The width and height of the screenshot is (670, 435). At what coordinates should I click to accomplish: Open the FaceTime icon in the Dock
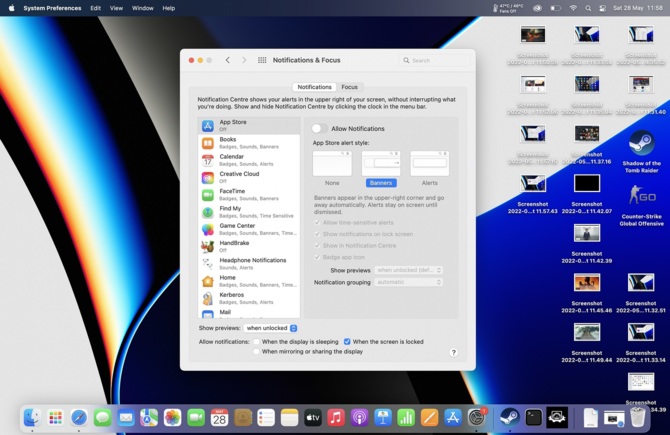point(196,417)
